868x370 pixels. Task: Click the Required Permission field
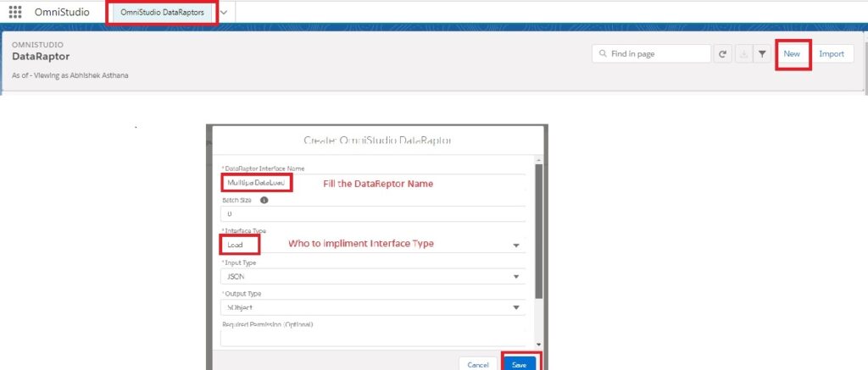(x=373, y=338)
